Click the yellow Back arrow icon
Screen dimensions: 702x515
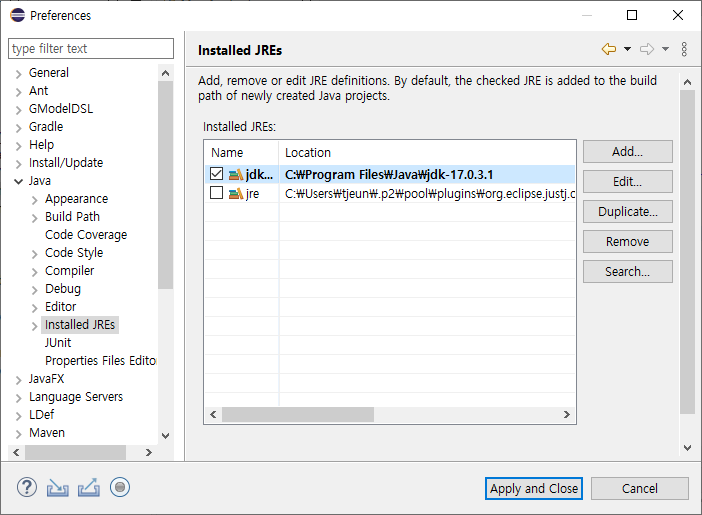click(x=608, y=49)
